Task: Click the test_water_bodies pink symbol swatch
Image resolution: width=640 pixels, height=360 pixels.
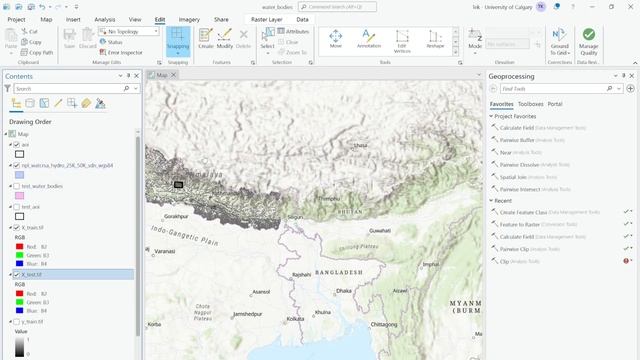Action: (20, 196)
